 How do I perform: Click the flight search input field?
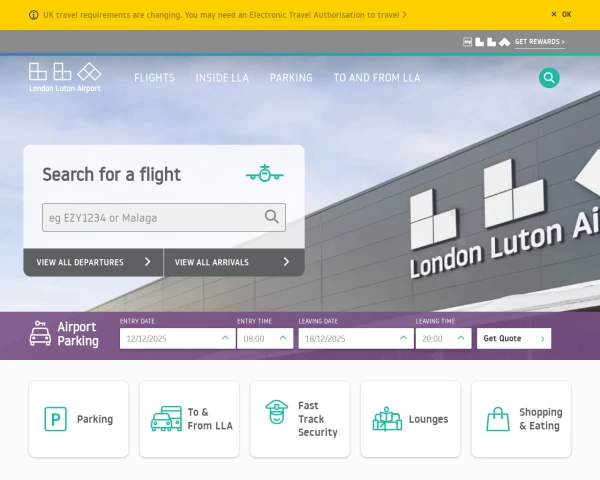(164, 217)
